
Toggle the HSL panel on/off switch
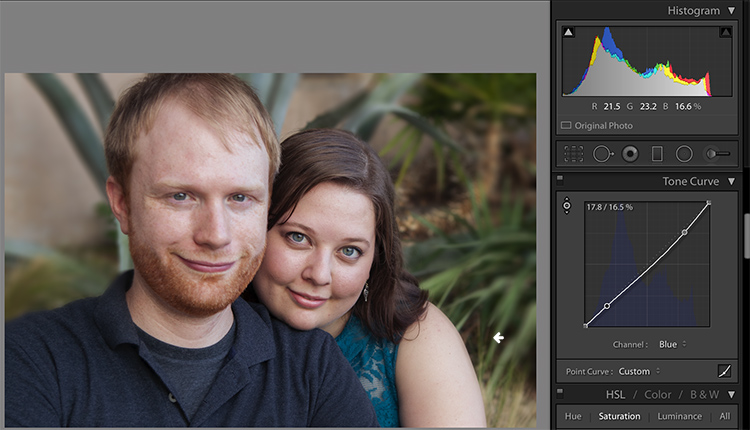coord(560,393)
